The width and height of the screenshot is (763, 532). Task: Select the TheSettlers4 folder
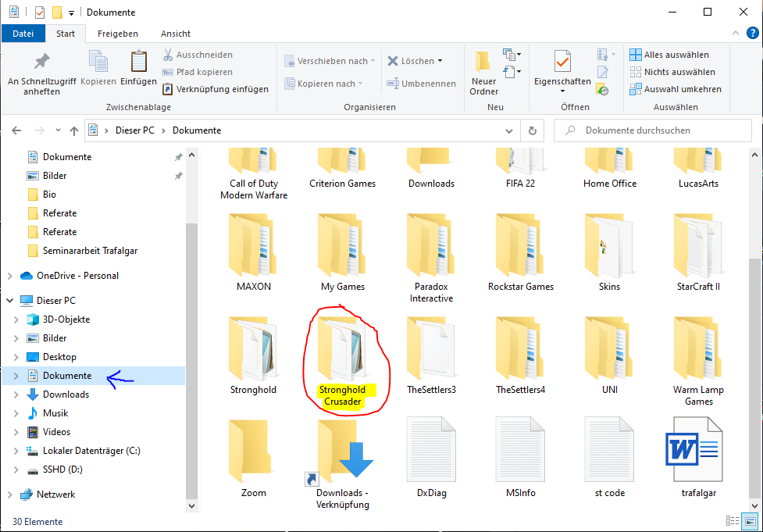[x=521, y=355]
